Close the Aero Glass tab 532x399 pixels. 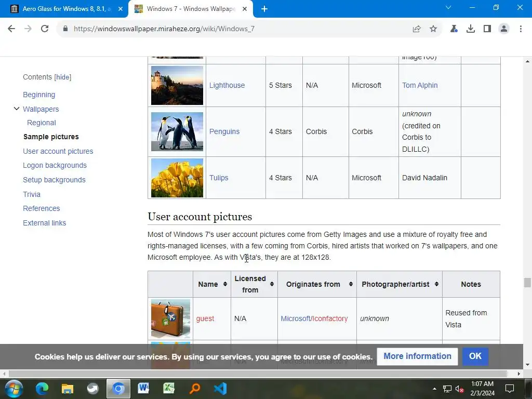(121, 9)
